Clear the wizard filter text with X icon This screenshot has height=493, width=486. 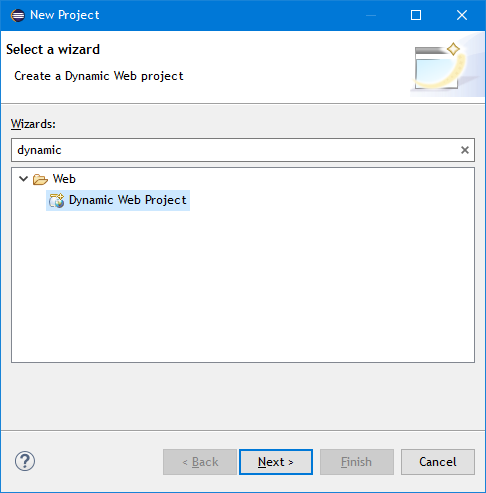pyautogui.click(x=465, y=150)
